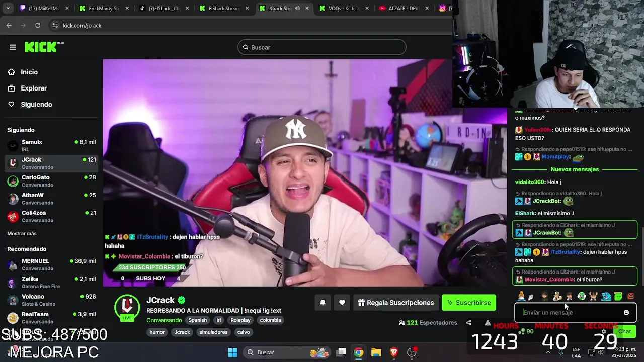Select the humor tag

coord(157,332)
